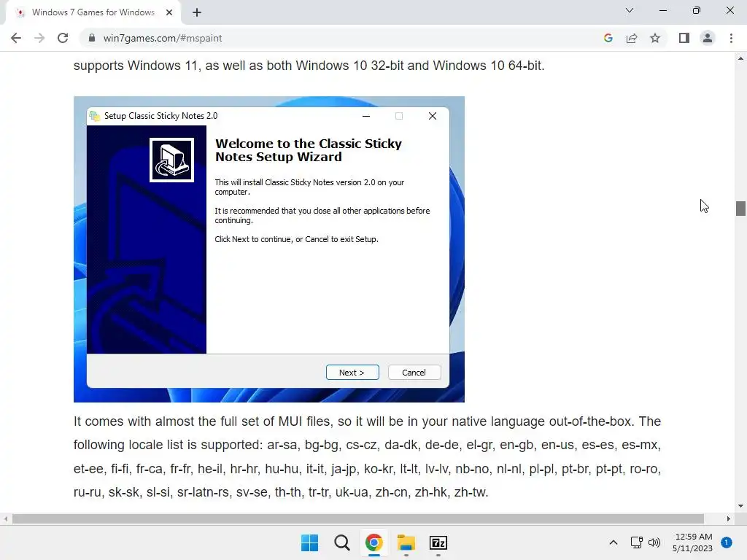This screenshot has height=560, width=747.
Task: Click the vertical scrollbar thumb
Action: [740, 209]
